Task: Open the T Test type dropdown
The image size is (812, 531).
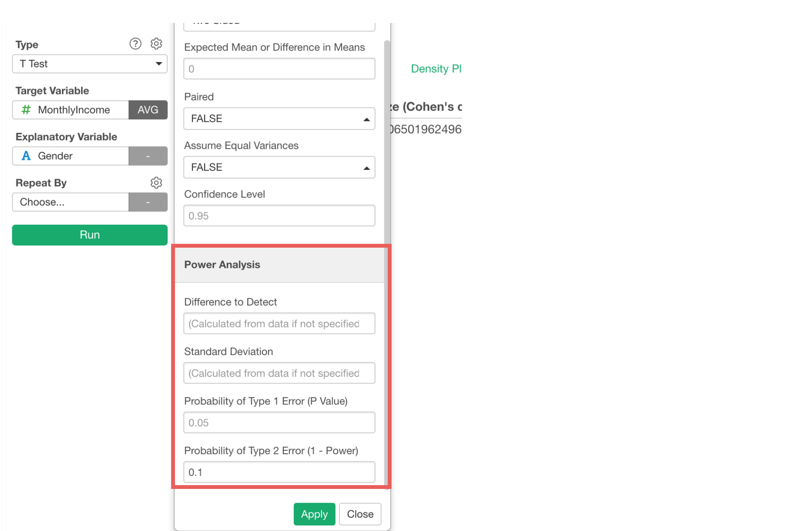Action: [x=90, y=64]
